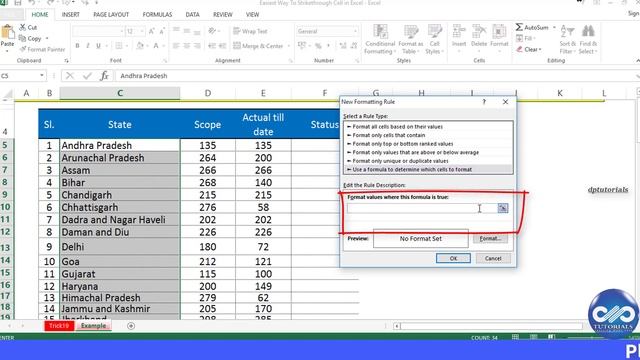640x360 pixels.
Task: Click the Cut scissors icon
Action: tap(22, 27)
